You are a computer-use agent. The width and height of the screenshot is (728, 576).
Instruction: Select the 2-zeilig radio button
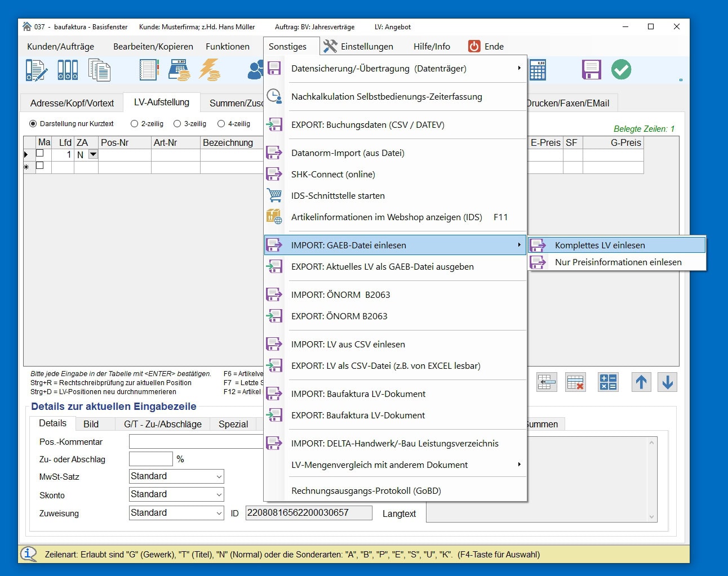(134, 124)
